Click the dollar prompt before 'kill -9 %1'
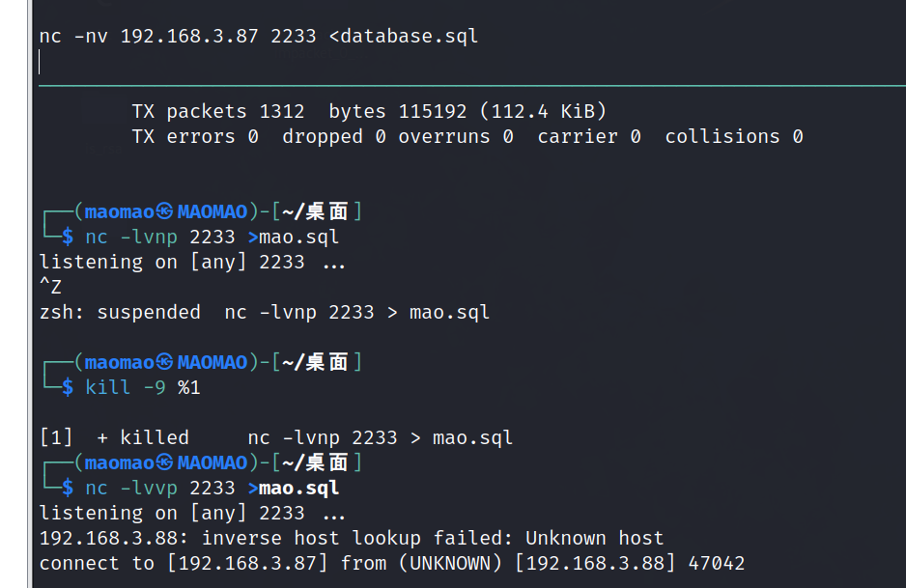Viewport: 906px width, 588px height. click(x=67, y=387)
